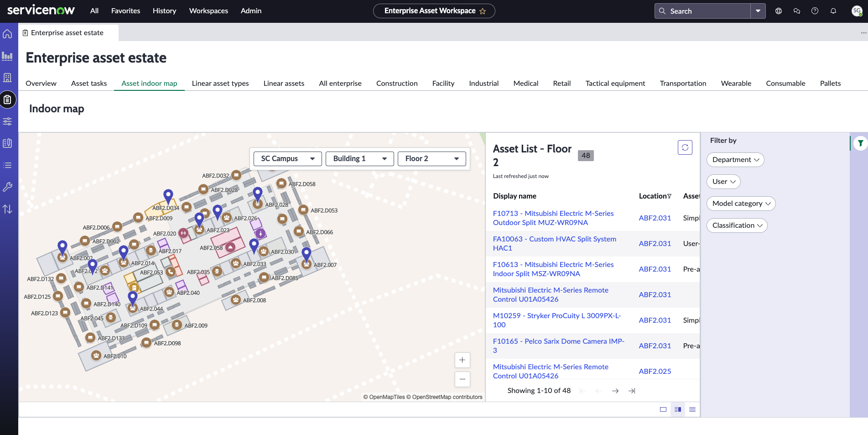Sort by the Display name column header
The image size is (868, 435).
pos(515,196)
